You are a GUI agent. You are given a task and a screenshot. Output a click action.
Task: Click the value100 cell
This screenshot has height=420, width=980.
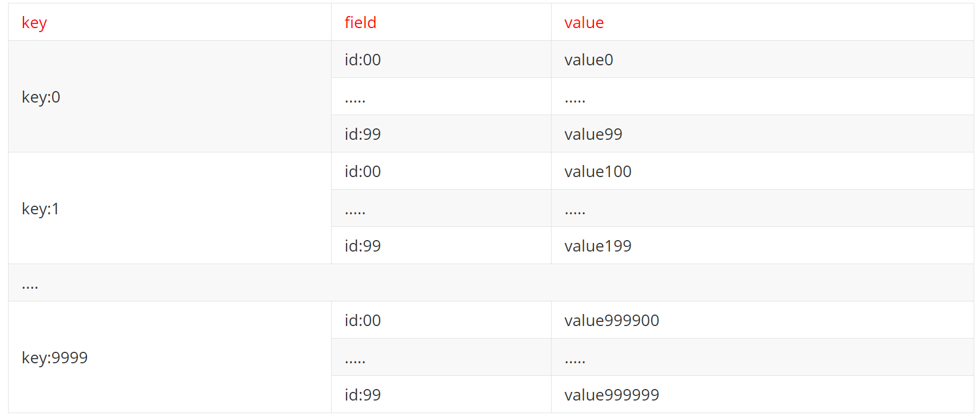point(598,171)
